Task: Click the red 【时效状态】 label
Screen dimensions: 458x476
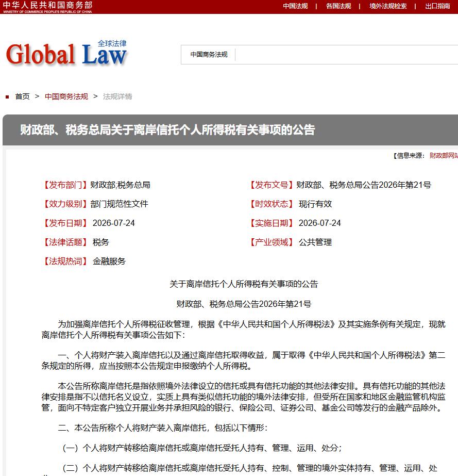Action: [x=272, y=204]
